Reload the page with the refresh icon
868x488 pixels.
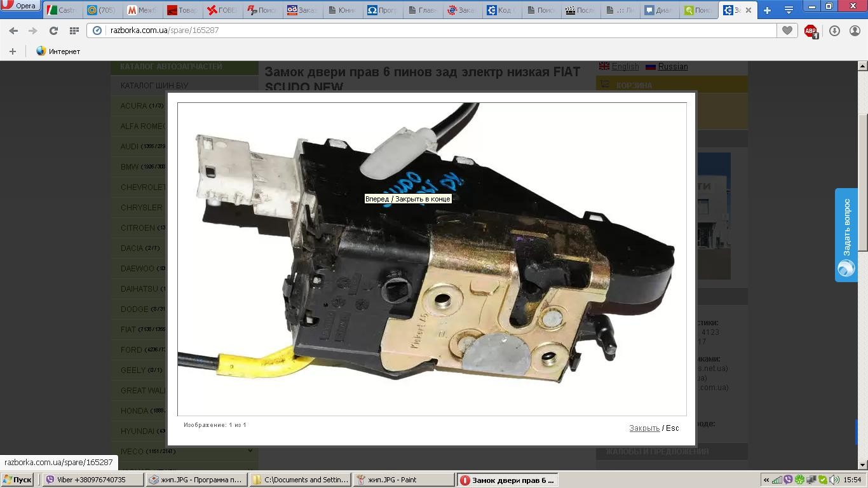(53, 30)
